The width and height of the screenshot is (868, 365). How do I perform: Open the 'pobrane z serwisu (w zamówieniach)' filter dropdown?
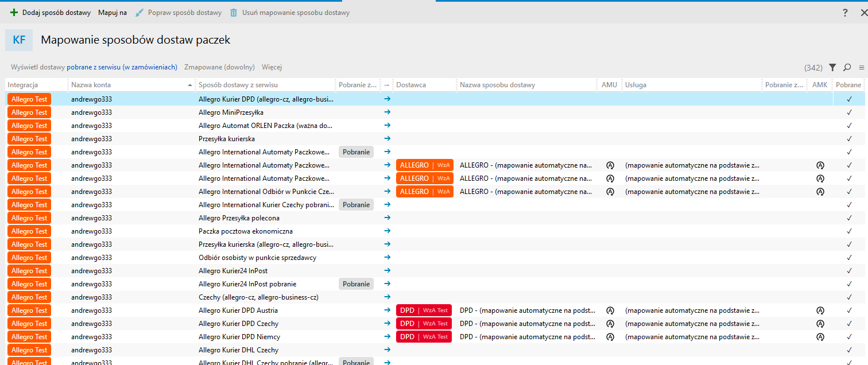(x=122, y=67)
